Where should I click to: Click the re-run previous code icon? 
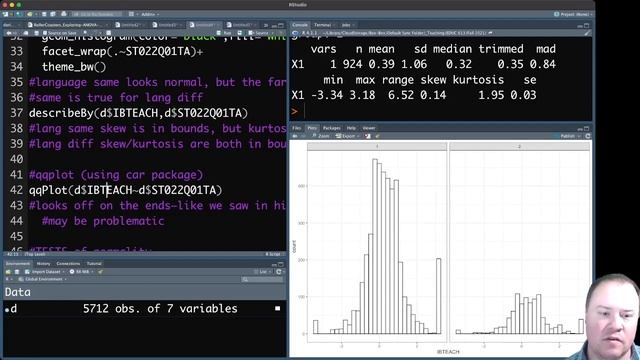(x=240, y=33)
